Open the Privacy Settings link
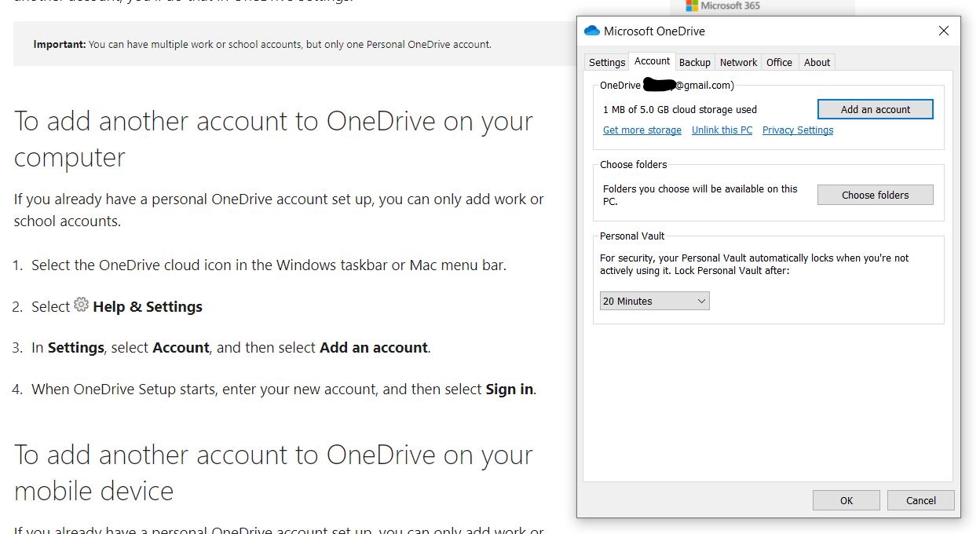Viewport: 980px width, 534px height. [798, 130]
